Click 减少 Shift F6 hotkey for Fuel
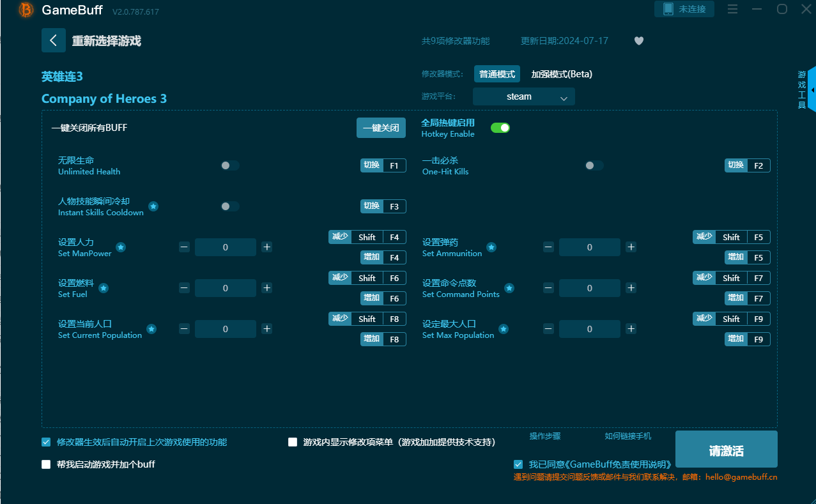The image size is (816, 504). click(367, 278)
